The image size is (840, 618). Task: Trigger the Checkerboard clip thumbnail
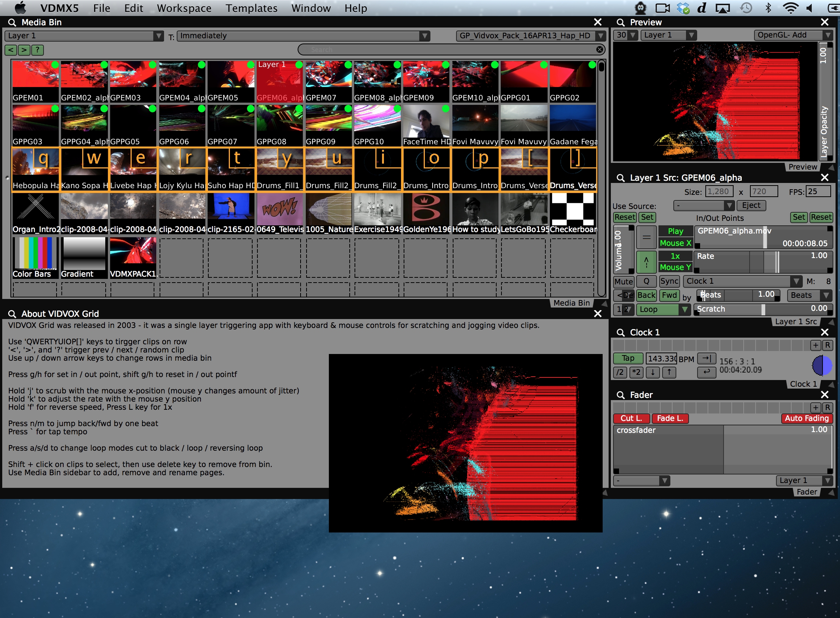[x=573, y=213]
